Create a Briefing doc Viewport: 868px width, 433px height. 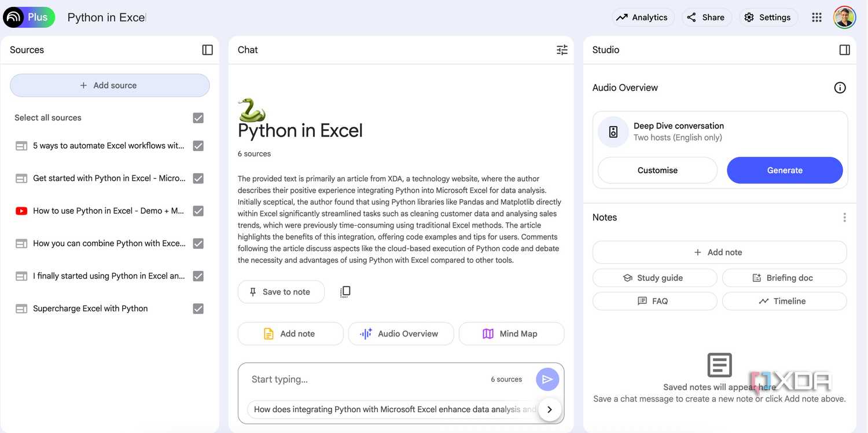[x=784, y=278]
